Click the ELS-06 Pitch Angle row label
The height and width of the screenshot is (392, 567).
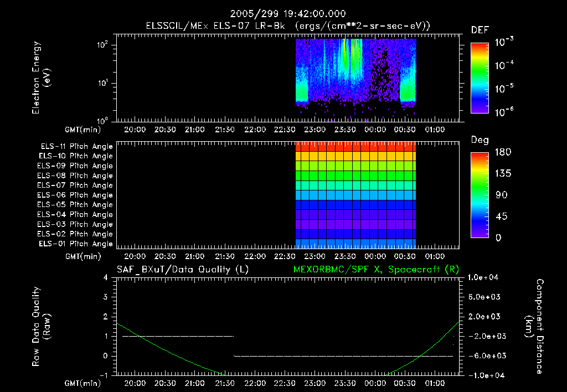pyautogui.click(x=75, y=195)
